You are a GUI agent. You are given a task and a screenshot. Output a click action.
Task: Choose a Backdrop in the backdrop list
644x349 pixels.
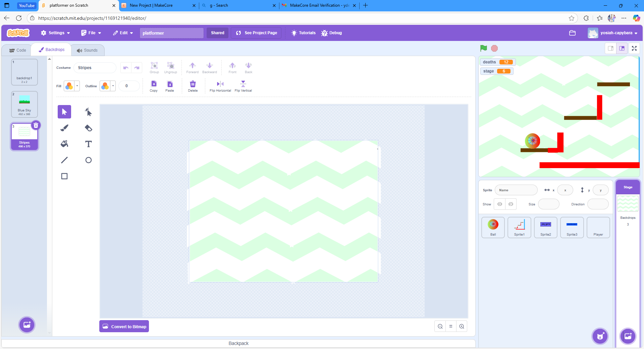coord(27,325)
